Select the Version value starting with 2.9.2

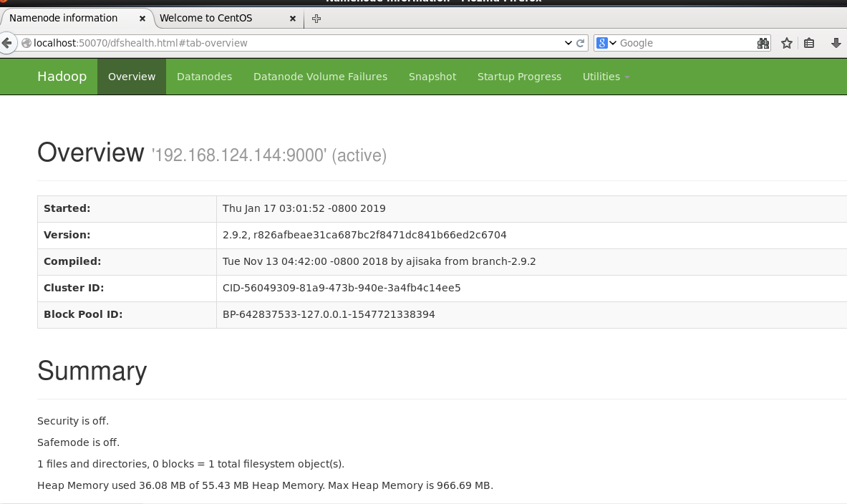pyautogui.click(x=364, y=235)
